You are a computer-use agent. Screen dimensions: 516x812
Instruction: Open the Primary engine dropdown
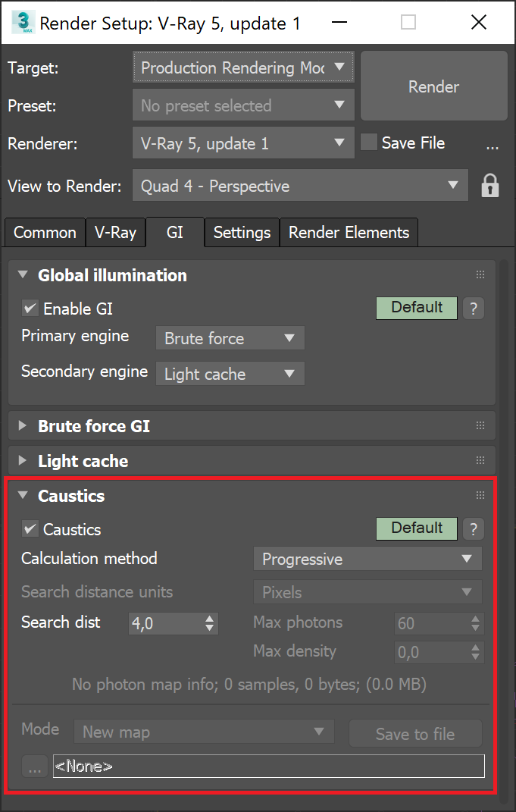tap(230, 338)
